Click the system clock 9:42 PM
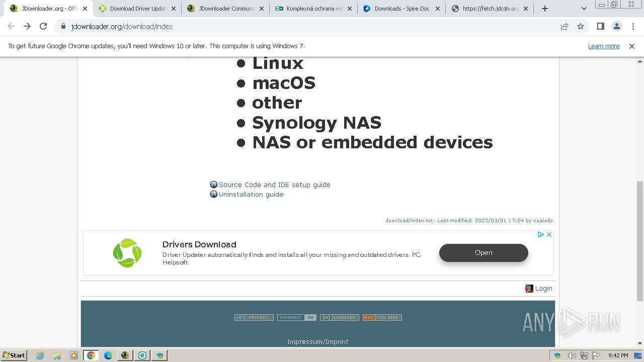Image resolution: width=644 pixels, height=362 pixels. click(x=618, y=355)
